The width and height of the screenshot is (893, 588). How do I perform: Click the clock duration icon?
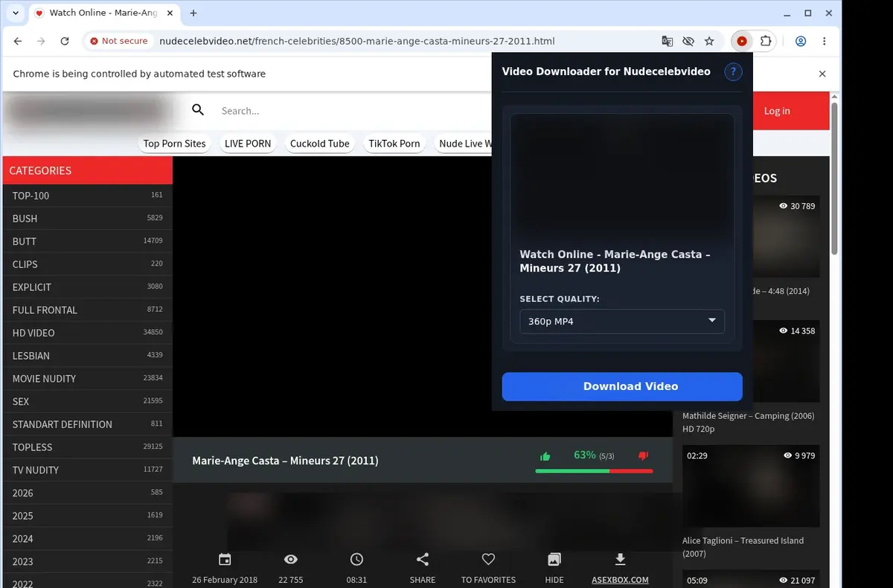[356, 560]
